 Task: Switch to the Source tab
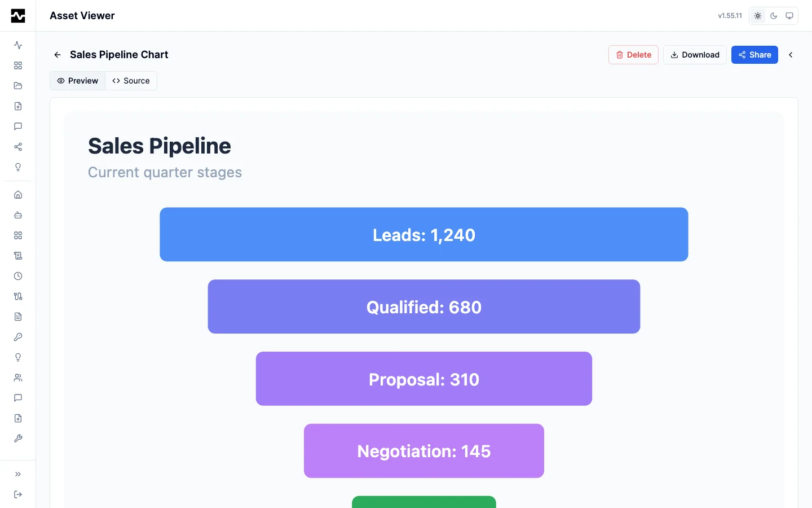point(131,81)
